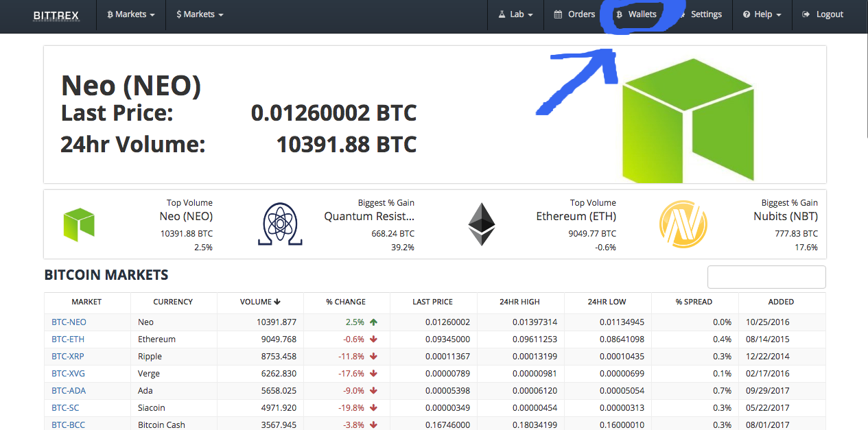Click the large green Neo cube logo
This screenshot has height=430, width=868.
click(688, 121)
